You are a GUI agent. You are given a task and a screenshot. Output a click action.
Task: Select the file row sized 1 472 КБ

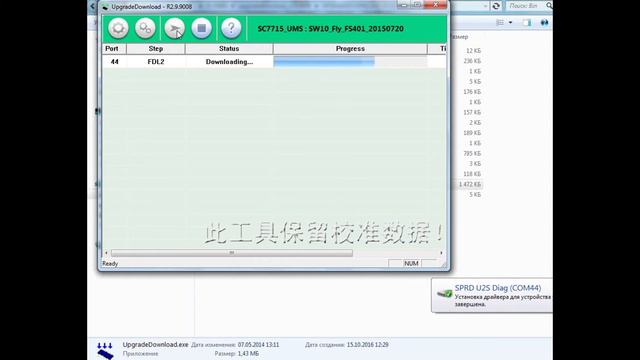tap(469, 184)
